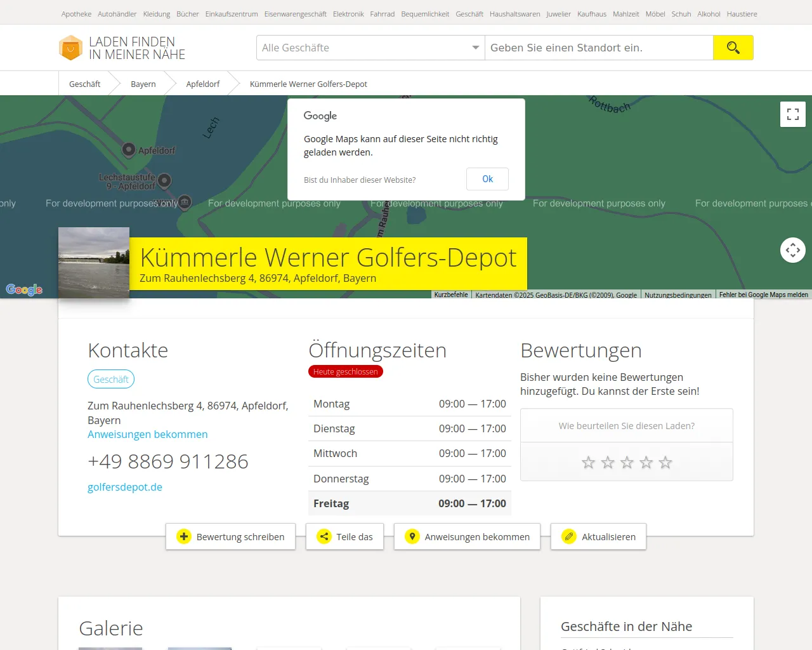Click the yellow search magnifier button
Image resolution: width=812 pixels, height=650 pixels.
coord(733,48)
